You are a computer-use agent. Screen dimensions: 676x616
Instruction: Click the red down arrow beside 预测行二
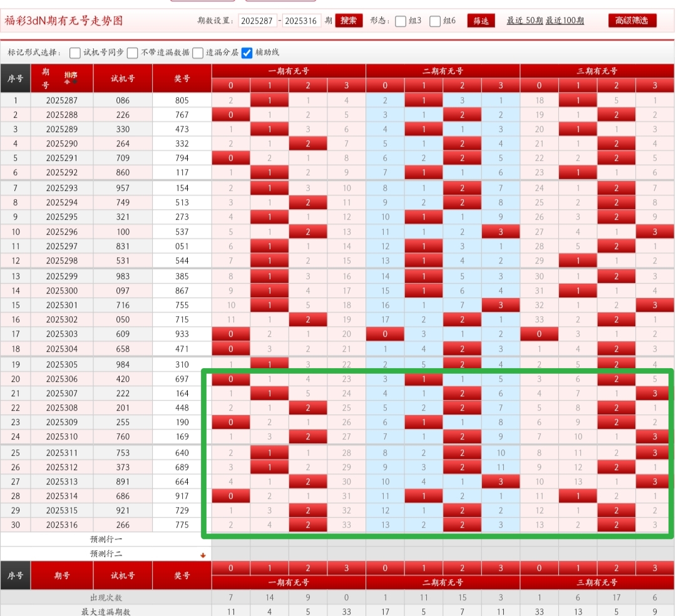coord(203,555)
